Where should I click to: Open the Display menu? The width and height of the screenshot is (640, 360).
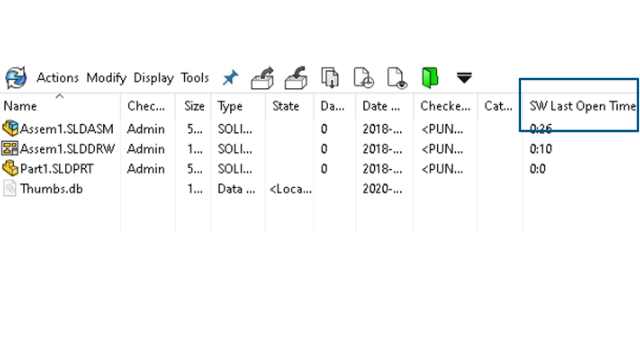tap(153, 78)
